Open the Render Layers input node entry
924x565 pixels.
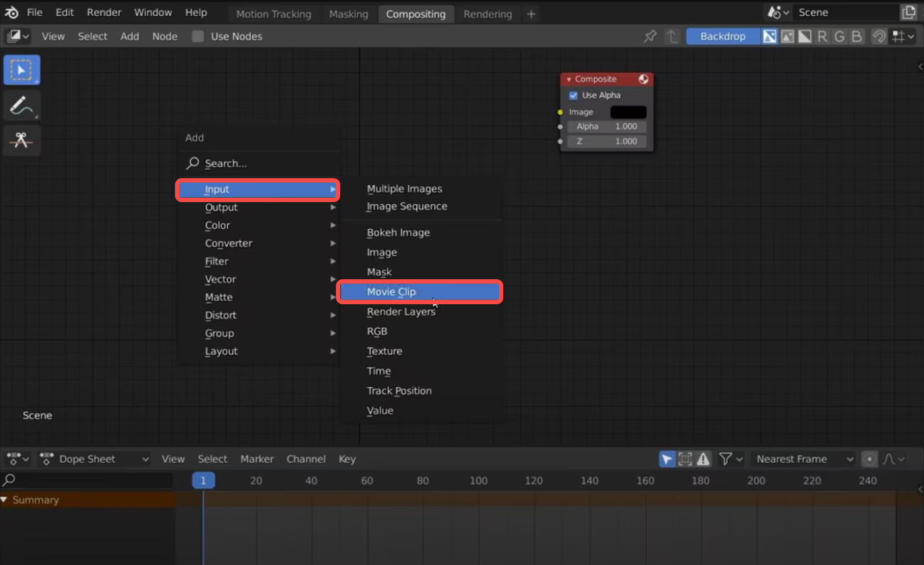point(401,311)
